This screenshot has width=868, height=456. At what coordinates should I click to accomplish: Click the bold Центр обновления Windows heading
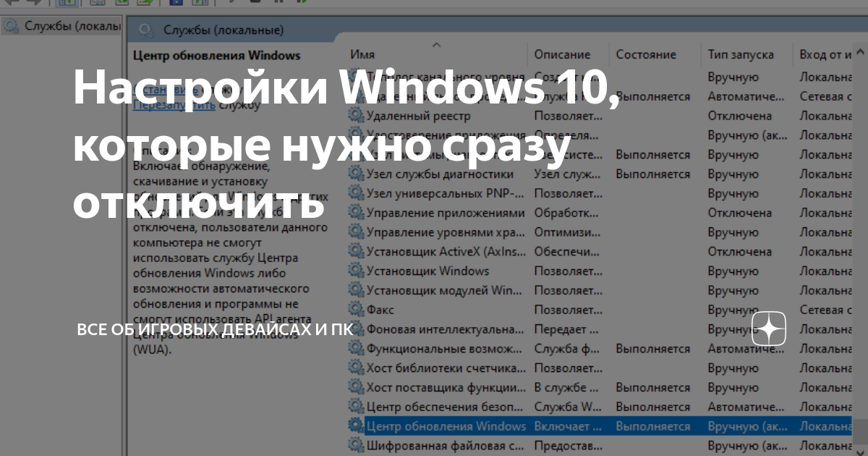point(216,56)
